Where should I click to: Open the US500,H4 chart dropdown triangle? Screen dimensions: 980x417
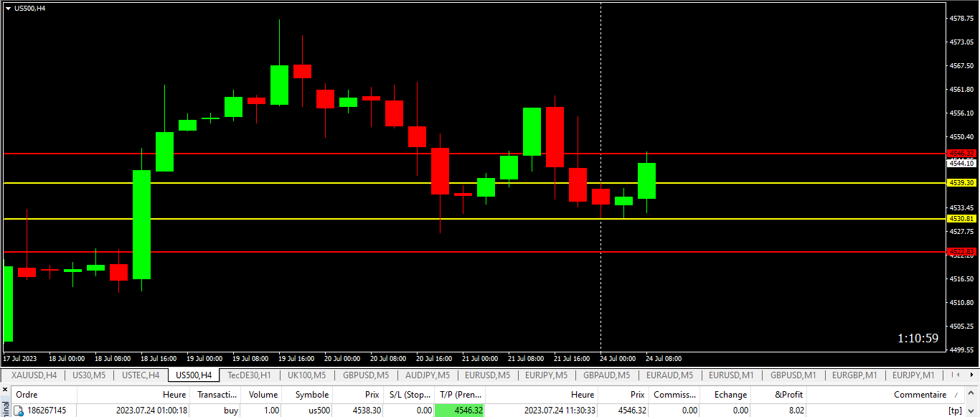[x=8, y=8]
